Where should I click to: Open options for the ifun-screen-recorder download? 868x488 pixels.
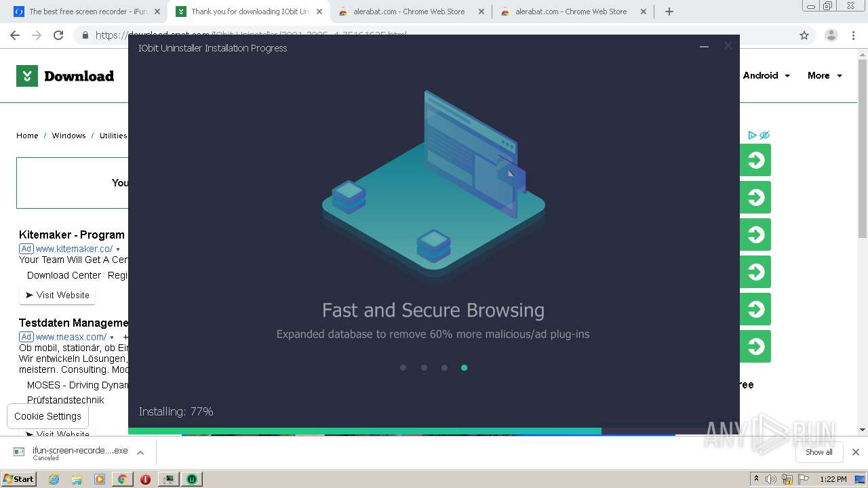point(140,453)
